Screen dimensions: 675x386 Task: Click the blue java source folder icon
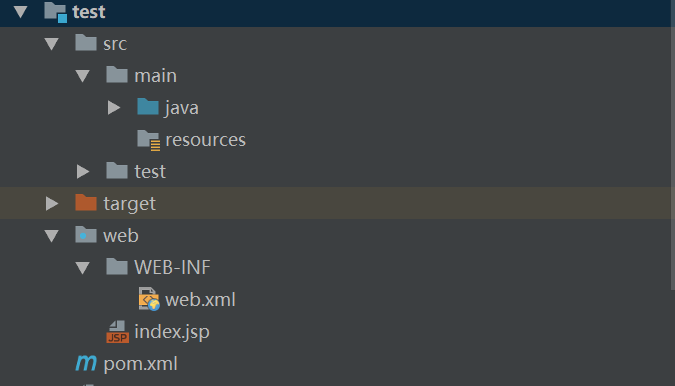coord(148,106)
